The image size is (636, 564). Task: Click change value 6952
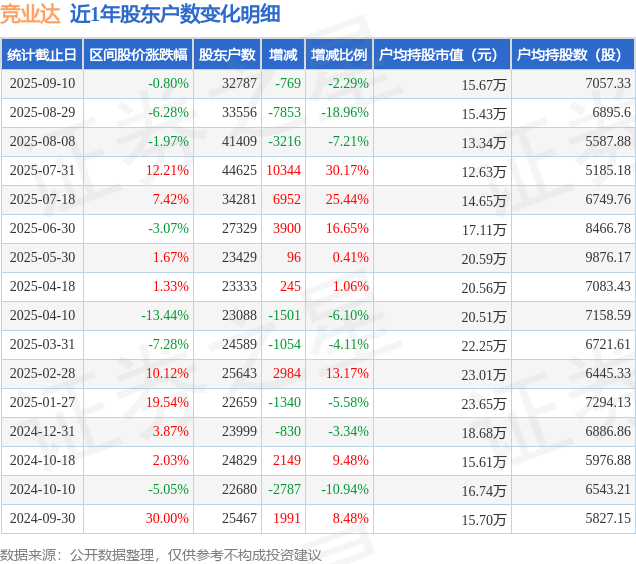287,199
